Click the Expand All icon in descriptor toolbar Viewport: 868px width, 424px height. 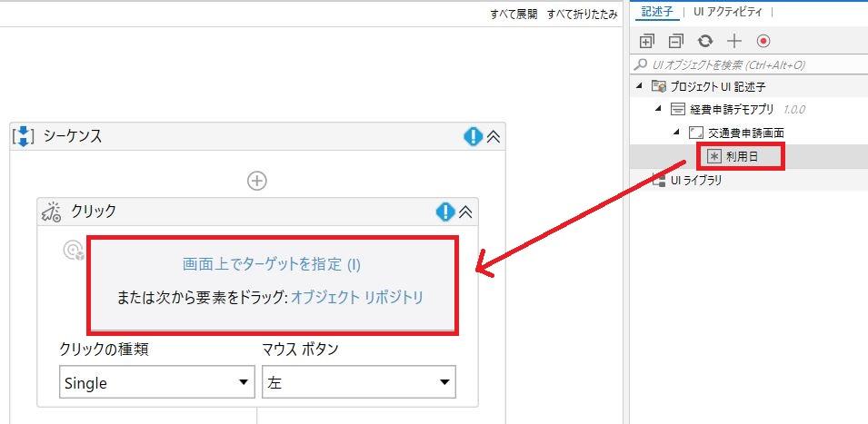click(x=646, y=41)
